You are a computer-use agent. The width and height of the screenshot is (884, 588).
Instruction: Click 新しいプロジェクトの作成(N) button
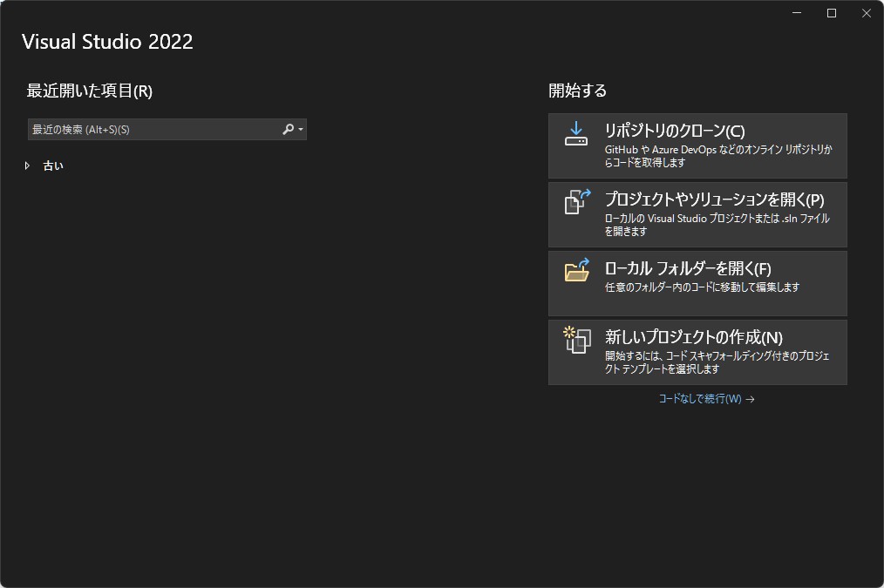pos(697,353)
